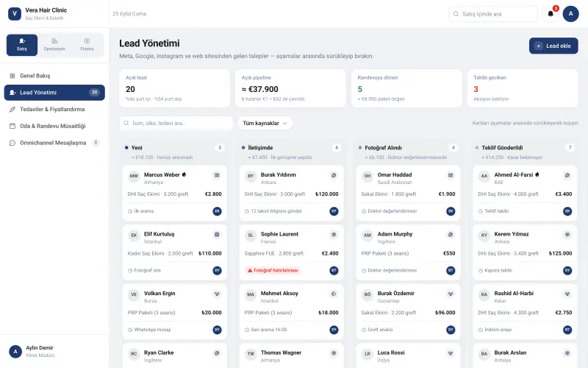The width and height of the screenshot is (588, 368).
Task: Click the Teklif Gönderildi column header
Action: coord(525,152)
